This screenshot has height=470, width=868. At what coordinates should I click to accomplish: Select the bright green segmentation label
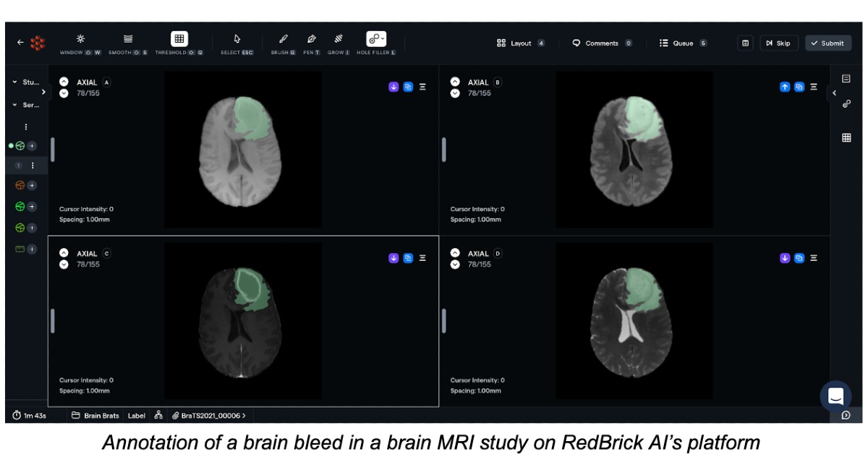[x=20, y=207]
